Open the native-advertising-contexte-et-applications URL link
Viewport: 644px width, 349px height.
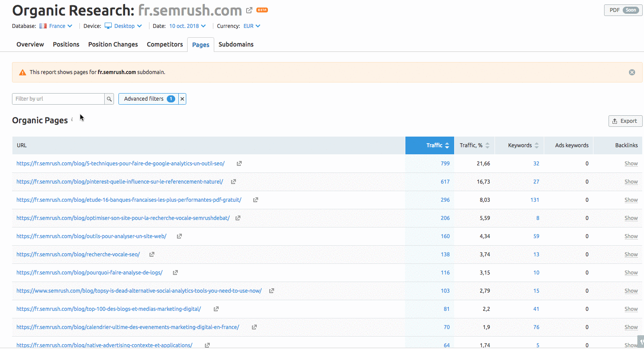click(x=104, y=345)
